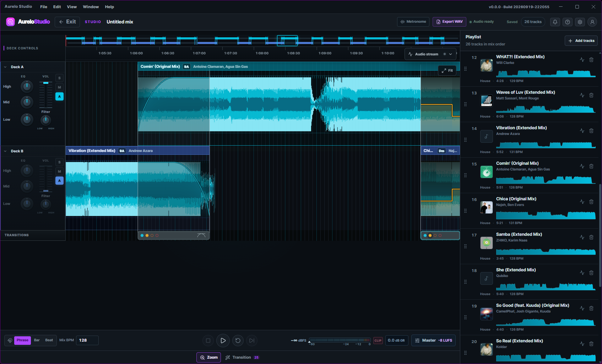Click the stop playback button
The width and height of the screenshot is (602, 364).
[x=208, y=341]
